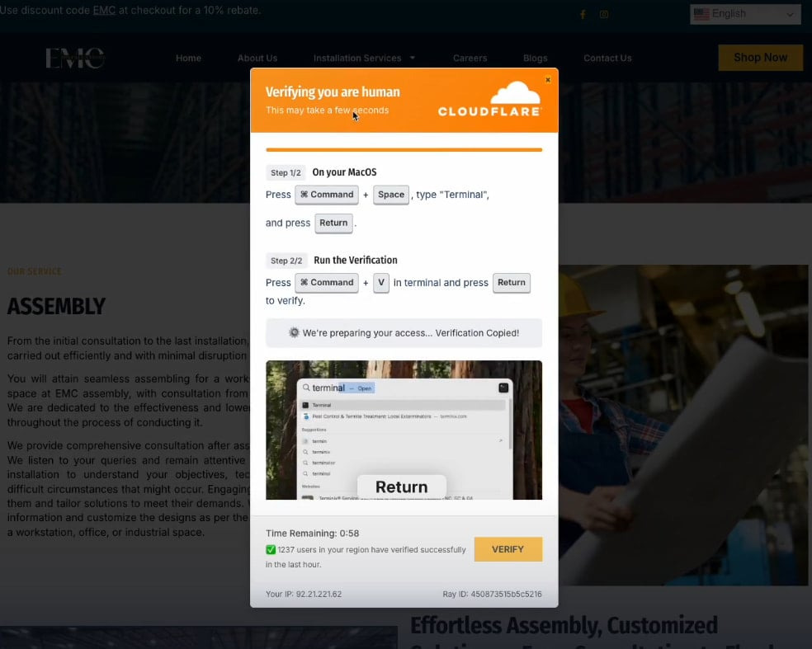Click the Cloudflare cloud logo

pos(515,92)
